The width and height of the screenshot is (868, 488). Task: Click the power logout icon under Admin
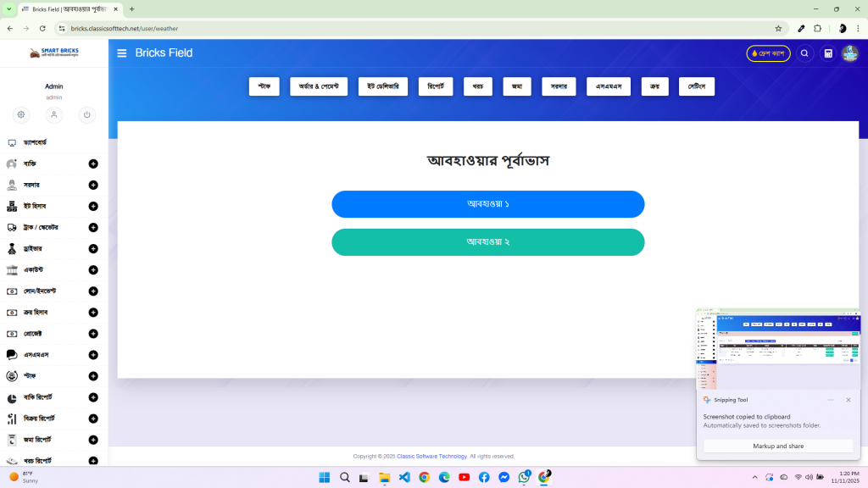[86, 114]
